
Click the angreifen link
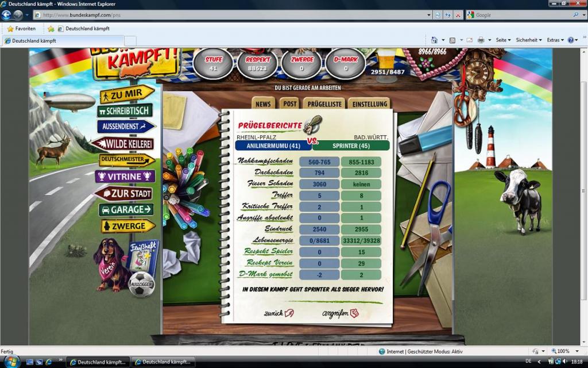pyautogui.click(x=340, y=313)
